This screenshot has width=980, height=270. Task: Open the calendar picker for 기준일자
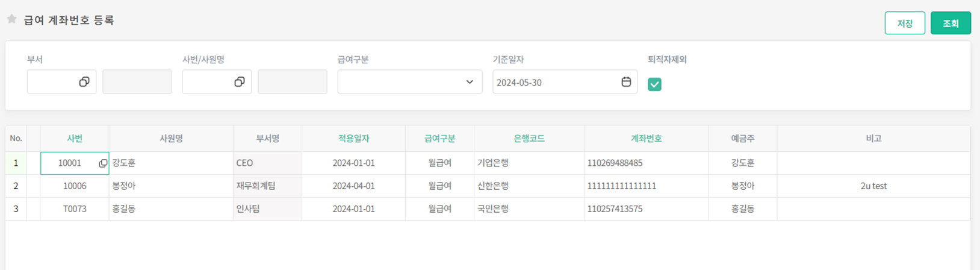(626, 82)
